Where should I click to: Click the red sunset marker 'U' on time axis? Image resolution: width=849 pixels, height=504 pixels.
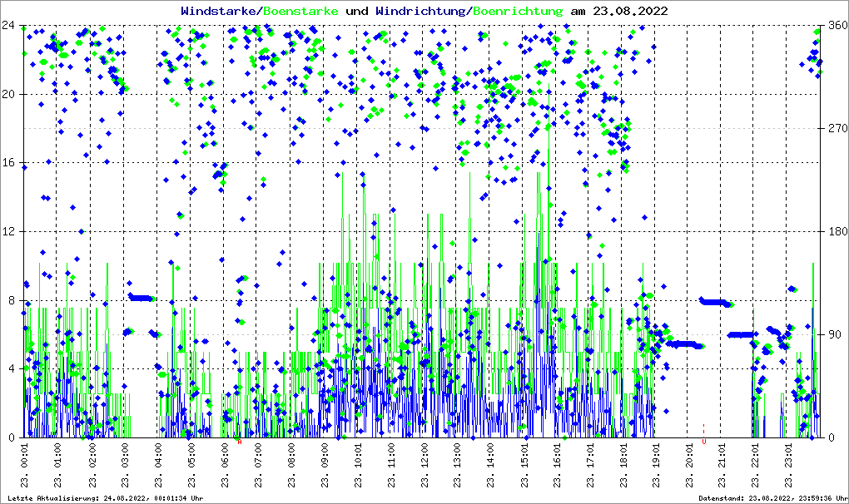[x=704, y=442]
